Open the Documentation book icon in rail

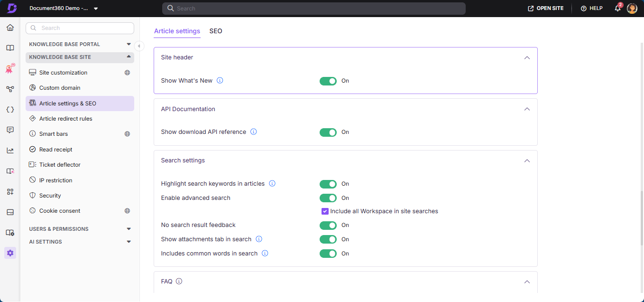coord(10,48)
